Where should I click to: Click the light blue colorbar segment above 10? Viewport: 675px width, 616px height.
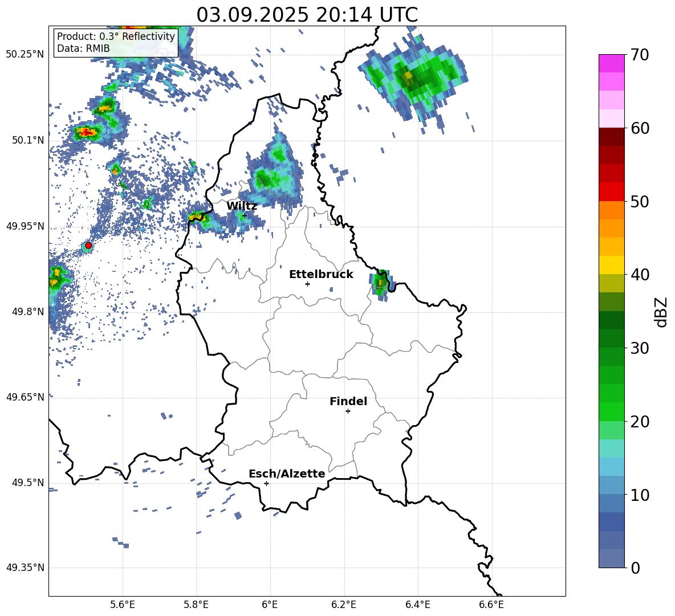point(612,467)
